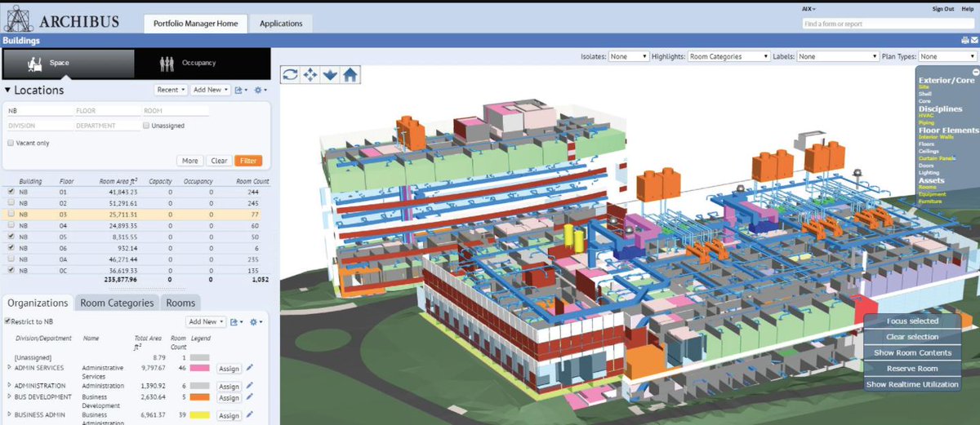Assign the ADMIN SERVICES division
The width and height of the screenshot is (980, 425).
tap(229, 369)
